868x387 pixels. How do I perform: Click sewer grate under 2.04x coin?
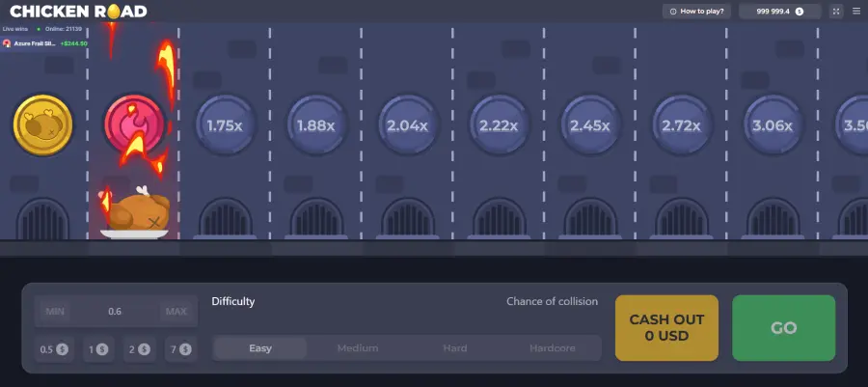407,218
